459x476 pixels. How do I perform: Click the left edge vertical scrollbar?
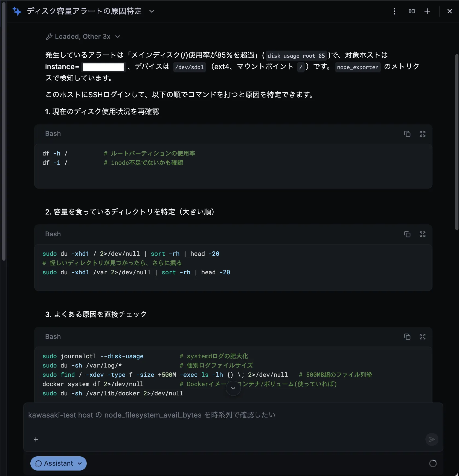point(4,131)
